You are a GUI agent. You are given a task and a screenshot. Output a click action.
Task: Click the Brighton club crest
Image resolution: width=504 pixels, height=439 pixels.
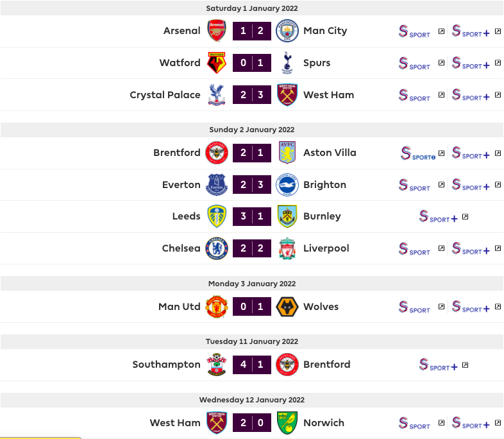tap(287, 185)
